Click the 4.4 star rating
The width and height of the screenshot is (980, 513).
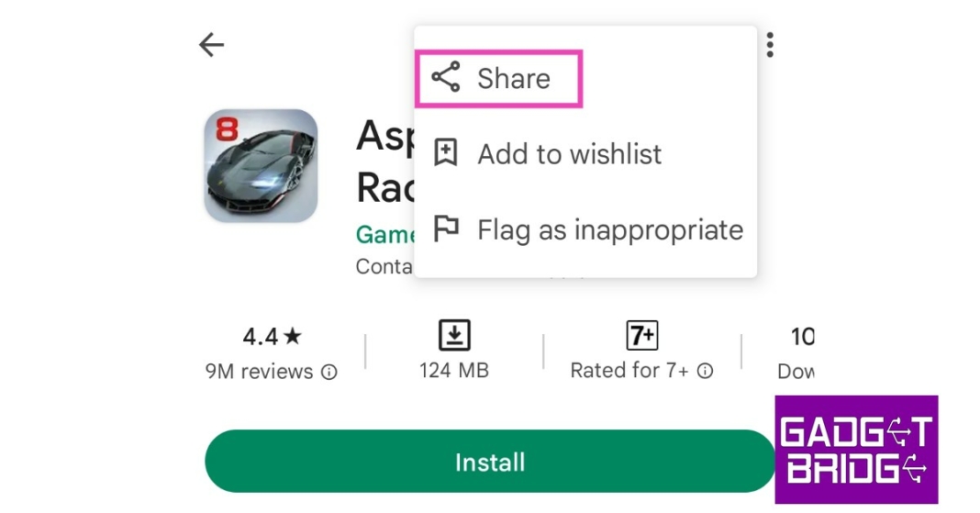[272, 337]
